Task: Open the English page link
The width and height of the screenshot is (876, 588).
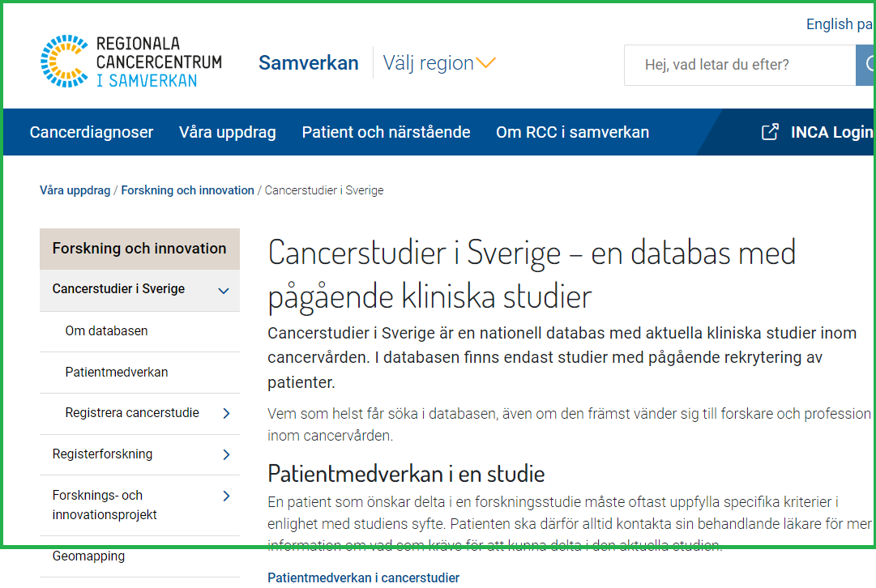Action: point(838,23)
